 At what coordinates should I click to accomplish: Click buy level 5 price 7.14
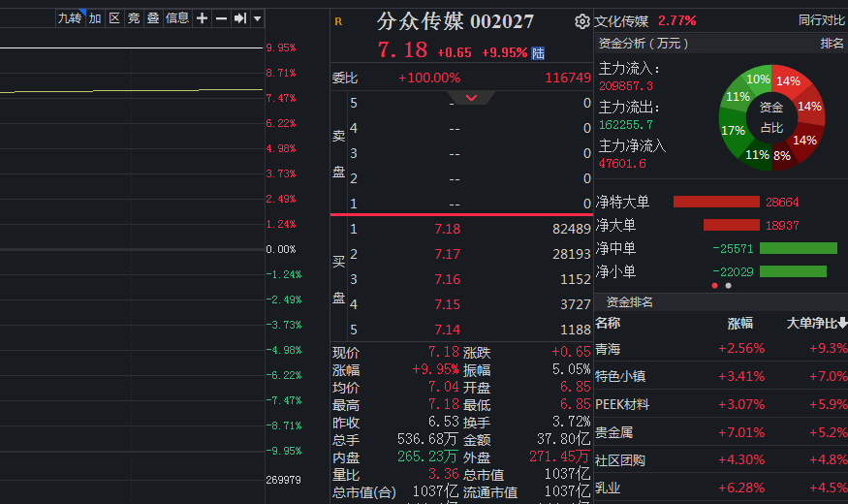[447, 330]
